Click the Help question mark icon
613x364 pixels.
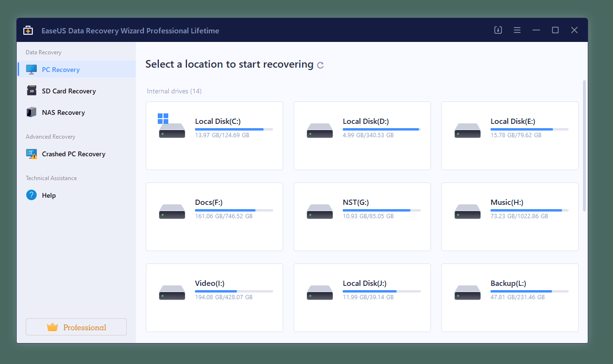tap(31, 195)
